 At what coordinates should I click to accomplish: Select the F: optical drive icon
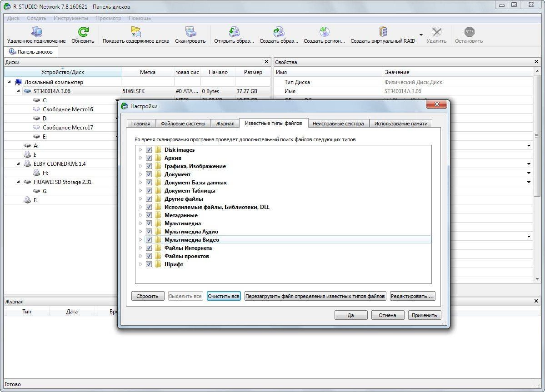(x=27, y=200)
